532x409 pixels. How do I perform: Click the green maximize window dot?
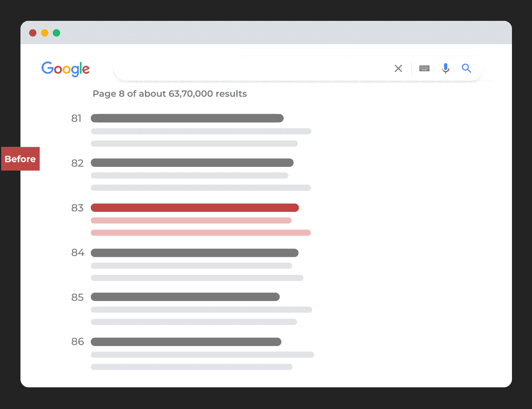coord(56,33)
